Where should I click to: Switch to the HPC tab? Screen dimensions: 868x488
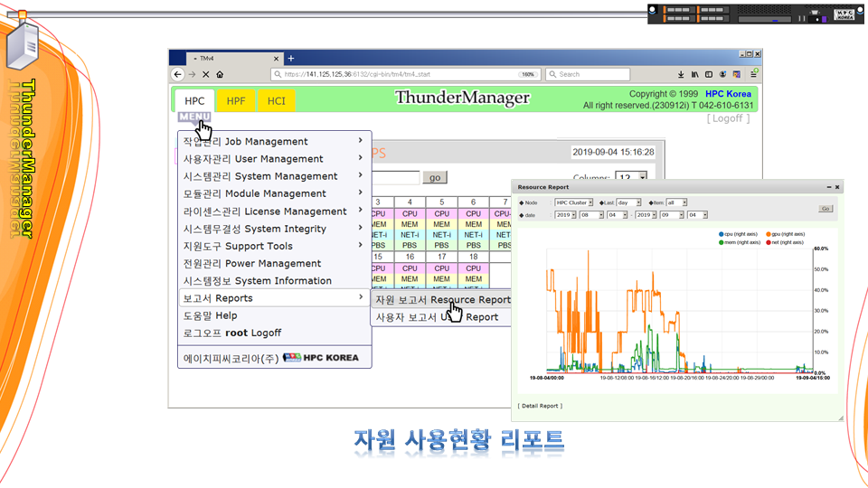tap(194, 100)
